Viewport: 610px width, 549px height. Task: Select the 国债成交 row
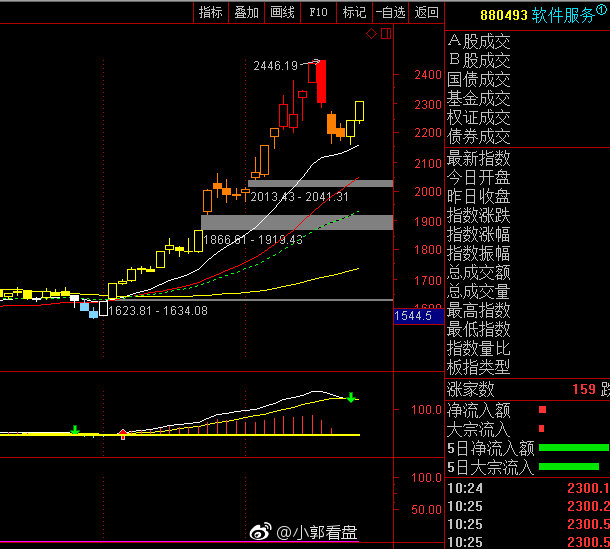479,79
